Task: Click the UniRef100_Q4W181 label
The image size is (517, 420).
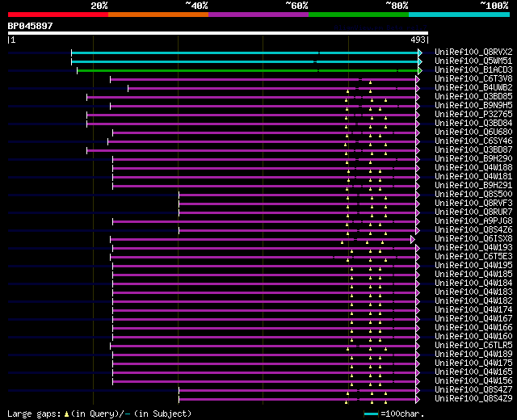Action: [473, 177]
